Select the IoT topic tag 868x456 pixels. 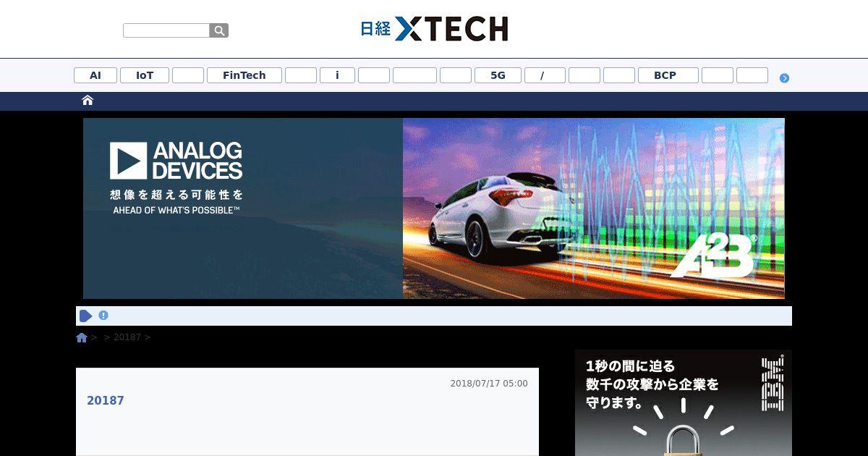pyautogui.click(x=145, y=75)
